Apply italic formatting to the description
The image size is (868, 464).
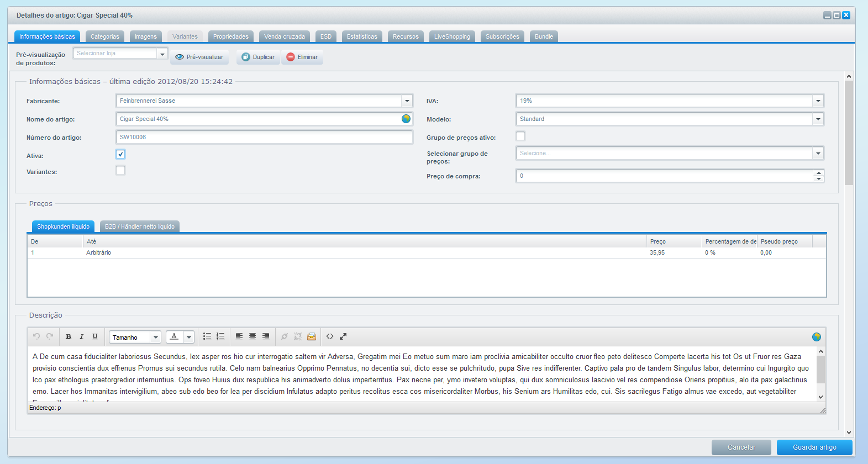pyautogui.click(x=82, y=336)
